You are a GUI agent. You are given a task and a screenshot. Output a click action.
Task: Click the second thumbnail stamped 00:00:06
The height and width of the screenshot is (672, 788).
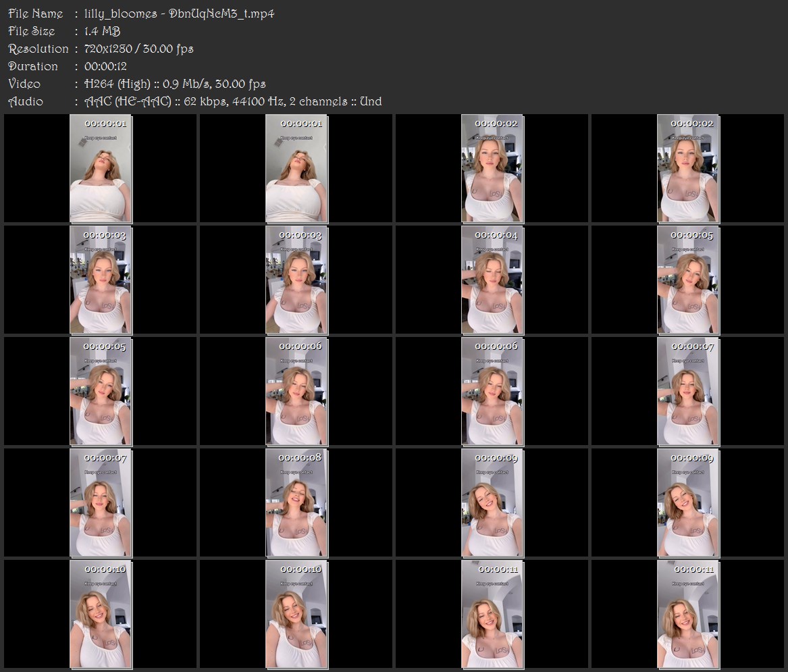pos(492,392)
